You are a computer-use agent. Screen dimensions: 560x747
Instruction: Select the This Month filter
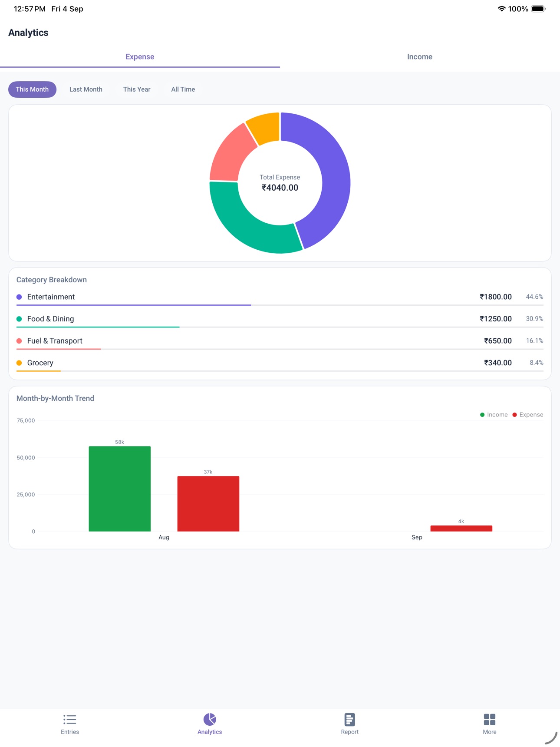(32, 89)
